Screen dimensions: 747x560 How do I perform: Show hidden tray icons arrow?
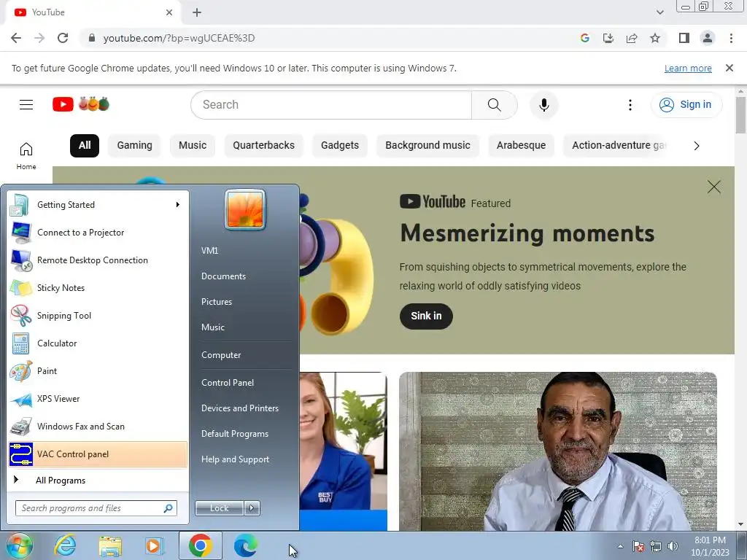620,546
